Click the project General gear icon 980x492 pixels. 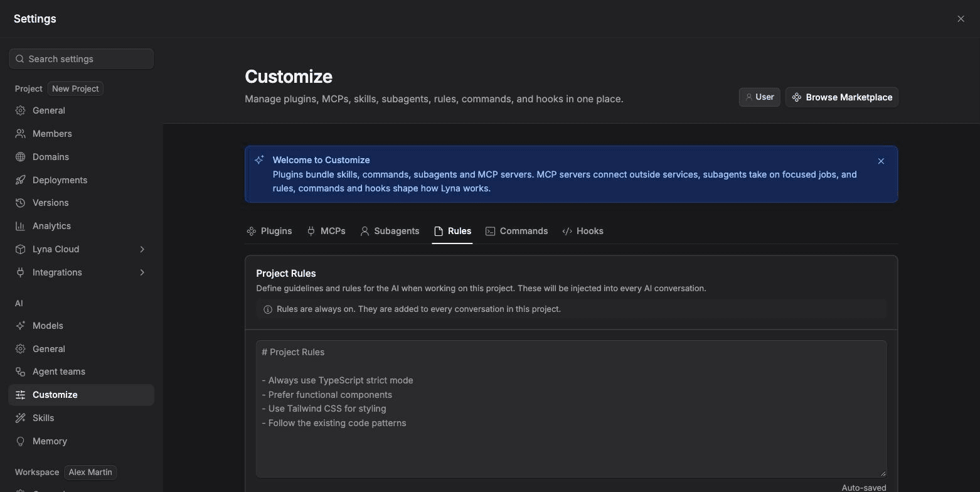click(20, 110)
